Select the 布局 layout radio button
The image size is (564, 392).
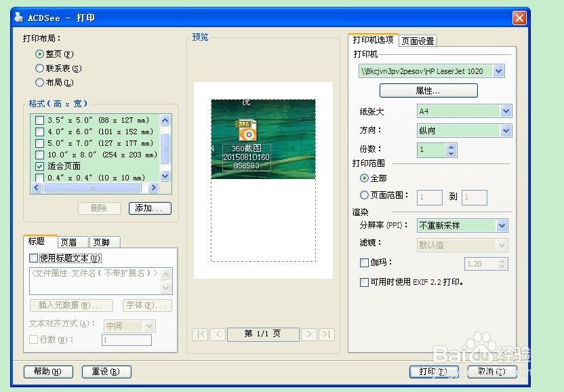point(39,83)
